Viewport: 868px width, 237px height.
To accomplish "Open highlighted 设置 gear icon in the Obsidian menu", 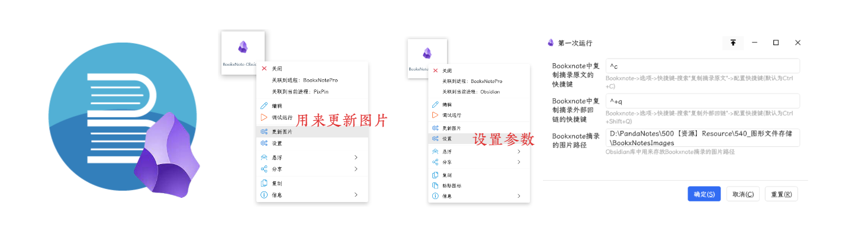I will (x=435, y=139).
